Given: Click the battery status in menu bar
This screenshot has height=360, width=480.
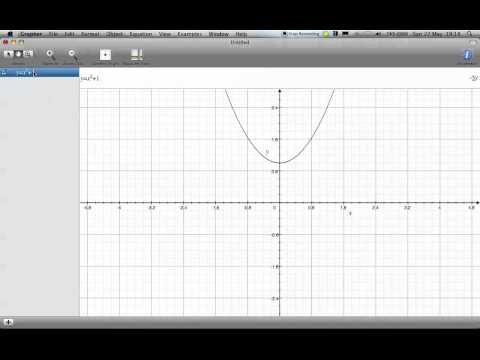Looking at the screenshot, I should point(396,34).
